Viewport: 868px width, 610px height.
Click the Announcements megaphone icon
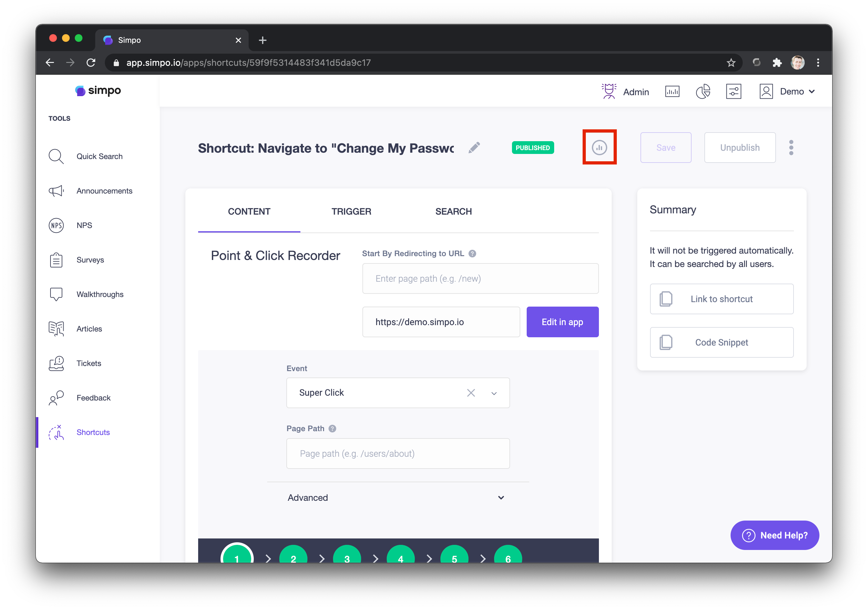click(x=56, y=191)
